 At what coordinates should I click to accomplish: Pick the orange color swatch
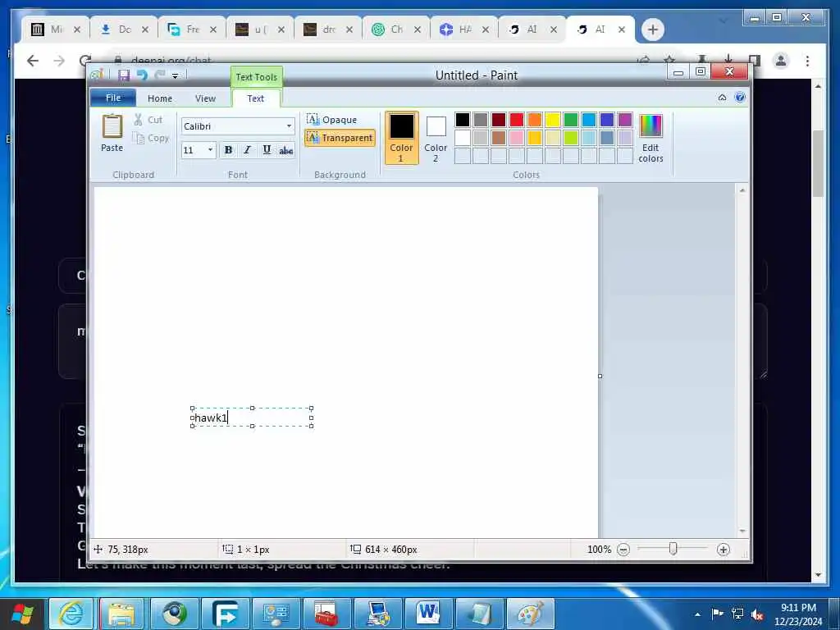535,120
